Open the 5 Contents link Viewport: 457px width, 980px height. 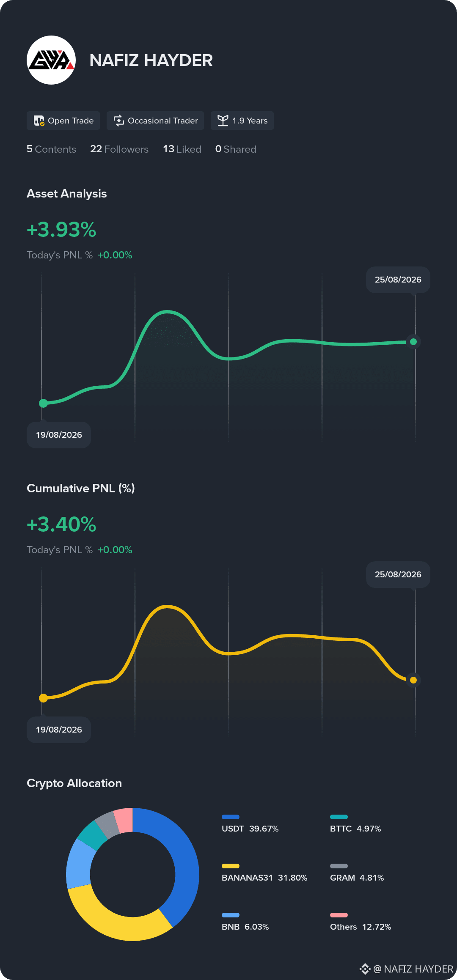(x=51, y=149)
